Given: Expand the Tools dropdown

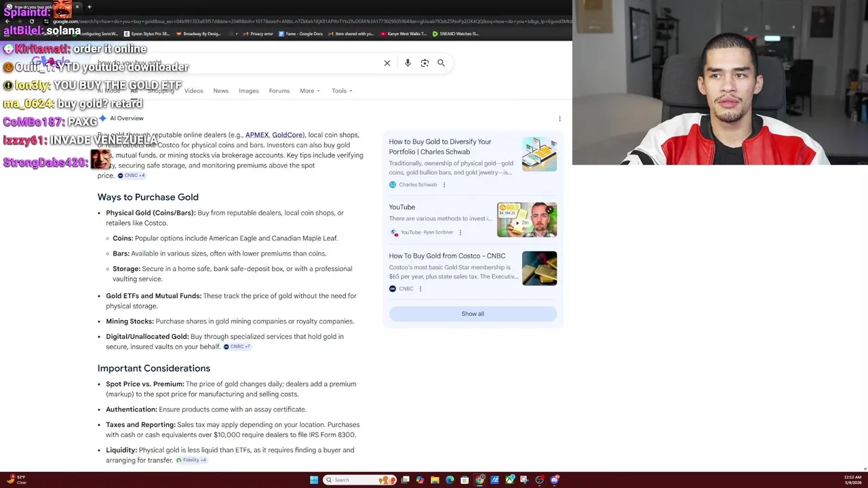Looking at the screenshot, I should [x=342, y=91].
